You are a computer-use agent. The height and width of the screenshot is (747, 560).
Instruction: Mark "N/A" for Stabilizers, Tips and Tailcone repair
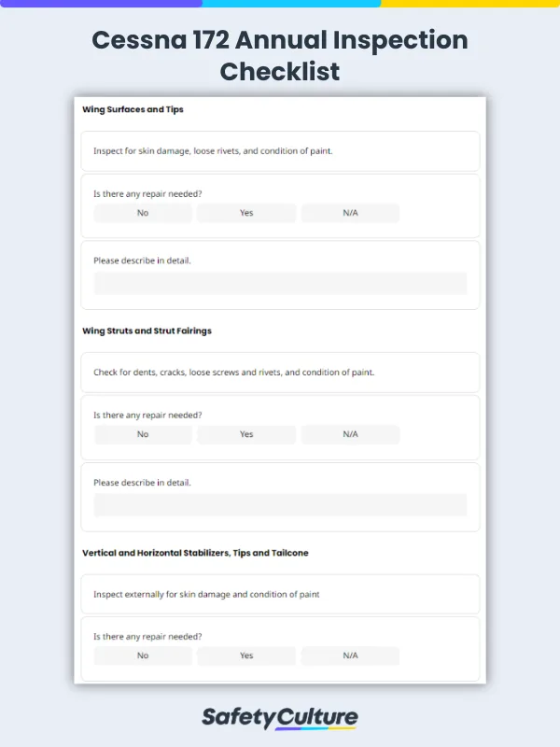(350, 655)
